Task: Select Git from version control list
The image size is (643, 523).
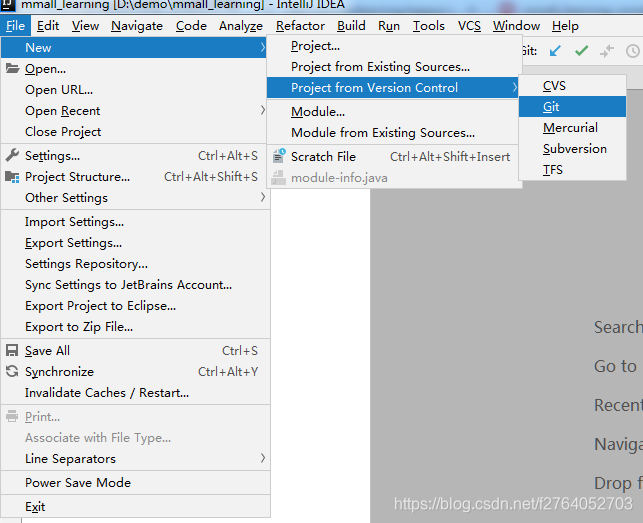Action: [572, 107]
